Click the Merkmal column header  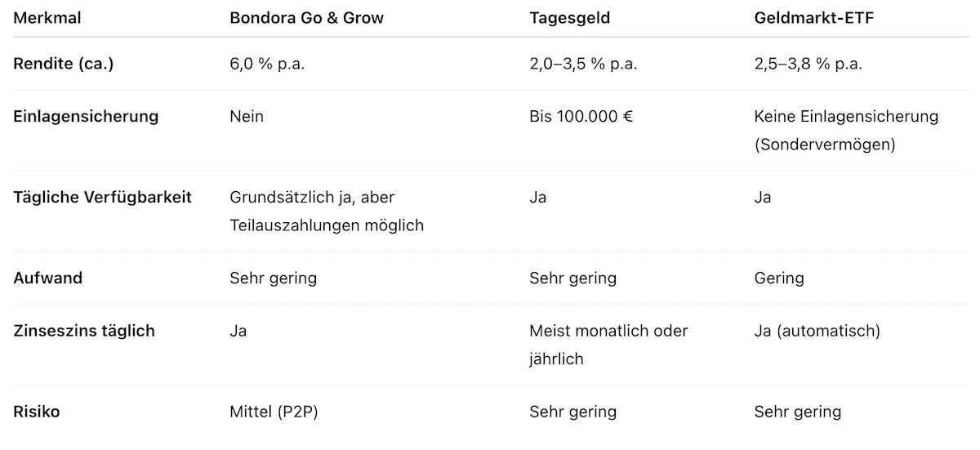pyautogui.click(x=47, y=18)
